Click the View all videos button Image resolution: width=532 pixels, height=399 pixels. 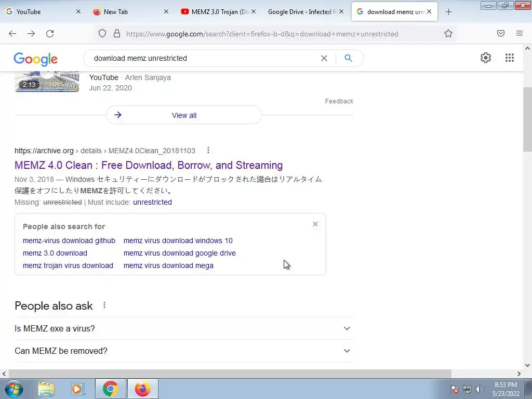pos(184,115)
